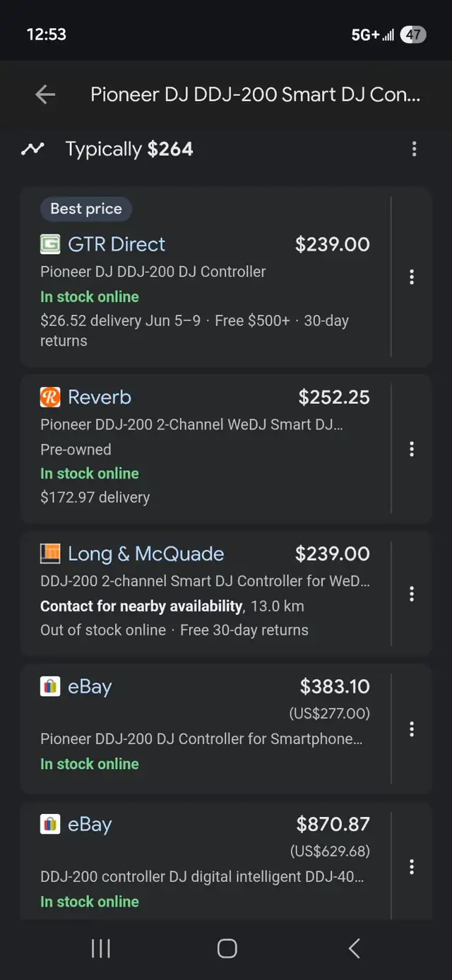This screenshot has height=980, width=452.
Task: Tap the Best price badge
Action: tap(86, 209)
